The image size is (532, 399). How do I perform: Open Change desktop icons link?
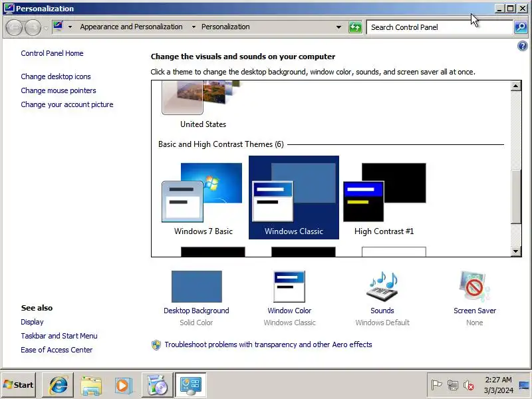pos(56,76)
